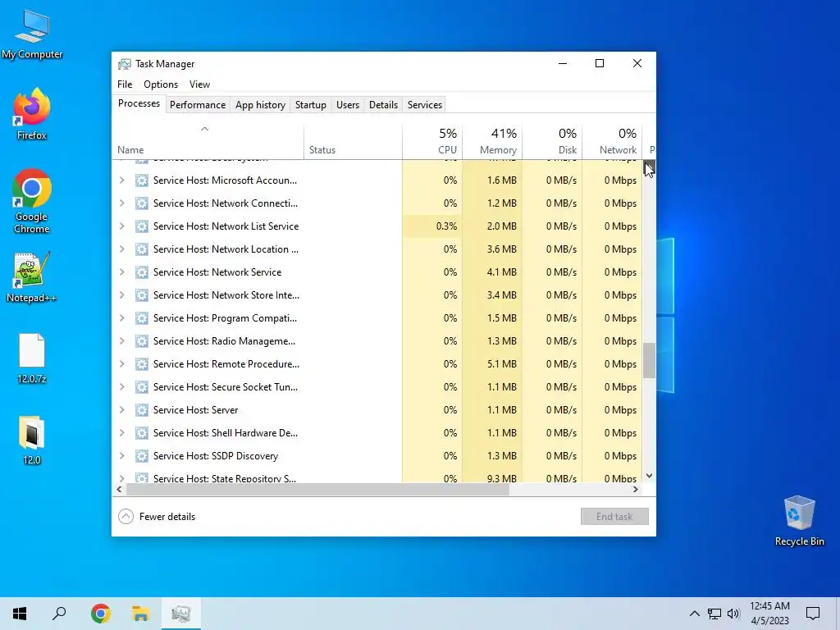Switch to the Startup tab
Viewport: 840px width, 630px height.
(311, 105)
